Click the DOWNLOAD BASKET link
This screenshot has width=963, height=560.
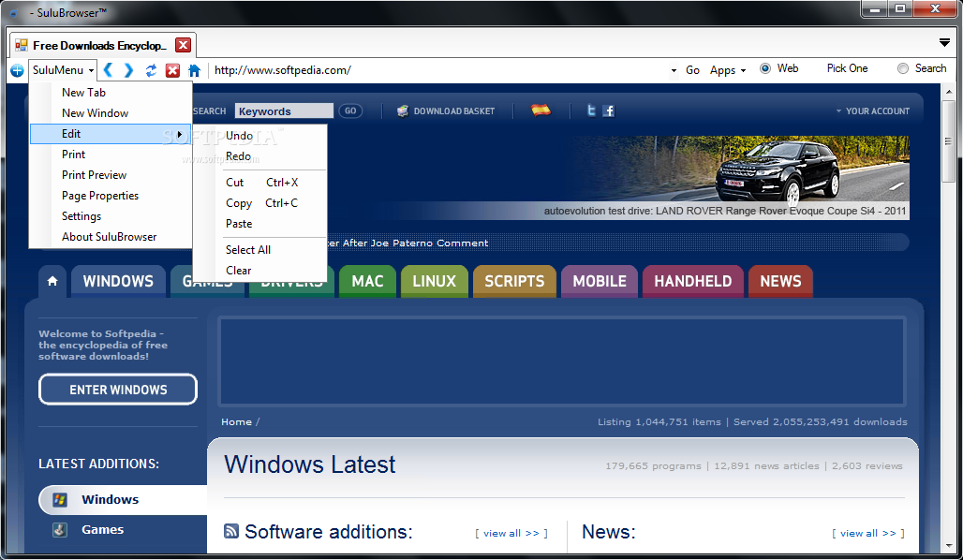453,111
